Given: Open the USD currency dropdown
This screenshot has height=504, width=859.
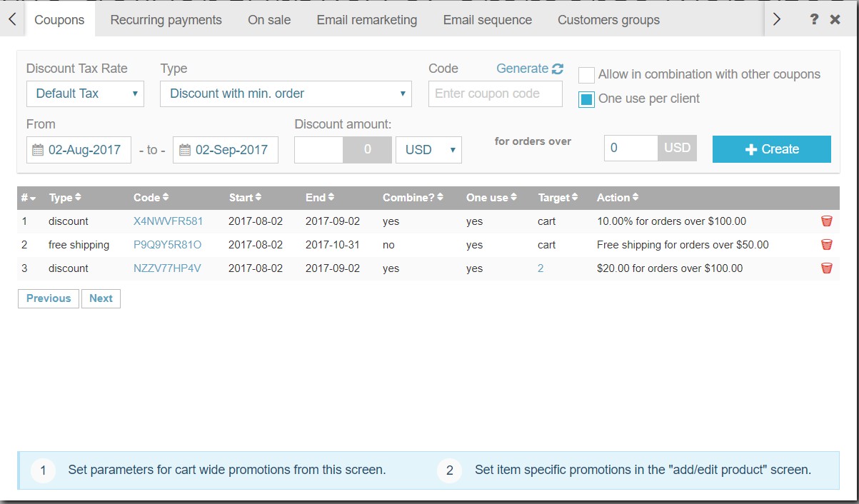Looking at the screenshot, I should (428, 150).
